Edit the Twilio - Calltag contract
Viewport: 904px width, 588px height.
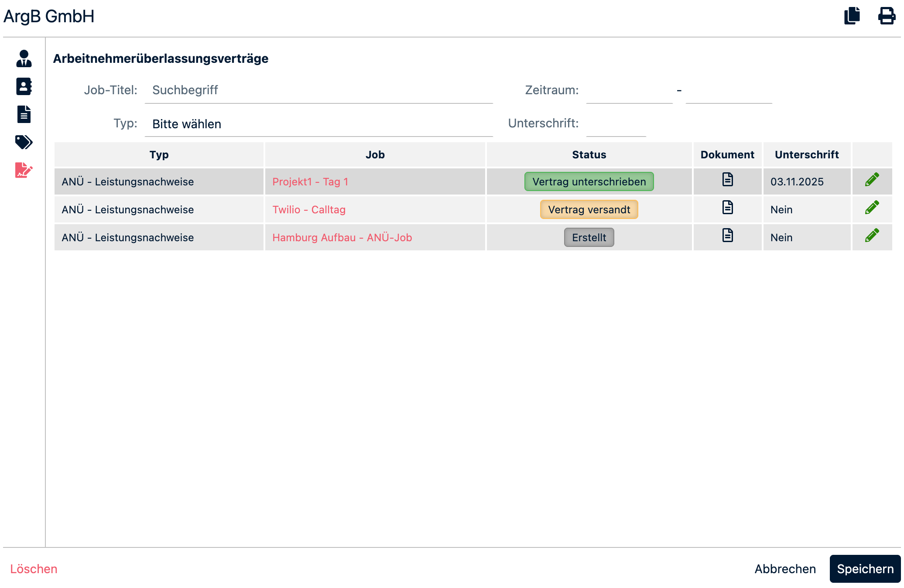click(872, 208)
